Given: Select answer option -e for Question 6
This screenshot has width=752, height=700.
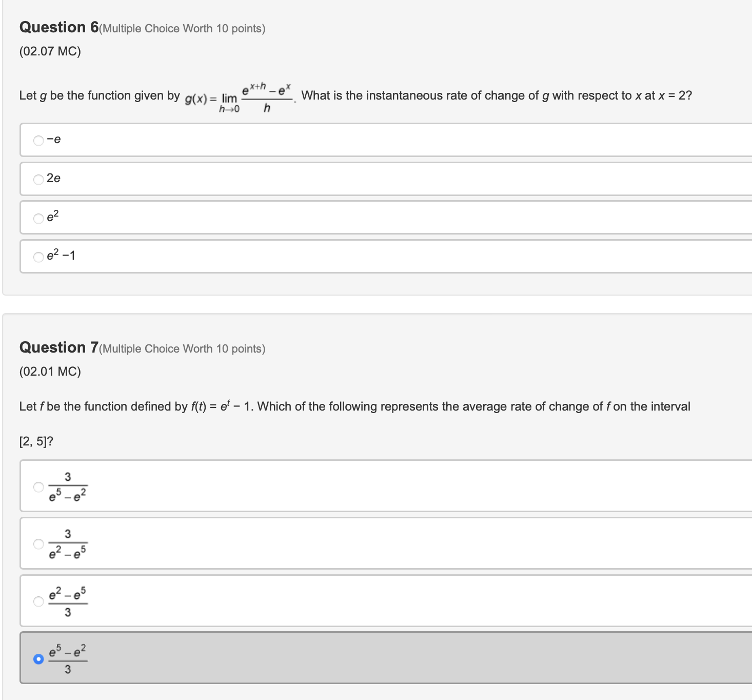Looking at the screenshot, I should click(x=38, y=140).
